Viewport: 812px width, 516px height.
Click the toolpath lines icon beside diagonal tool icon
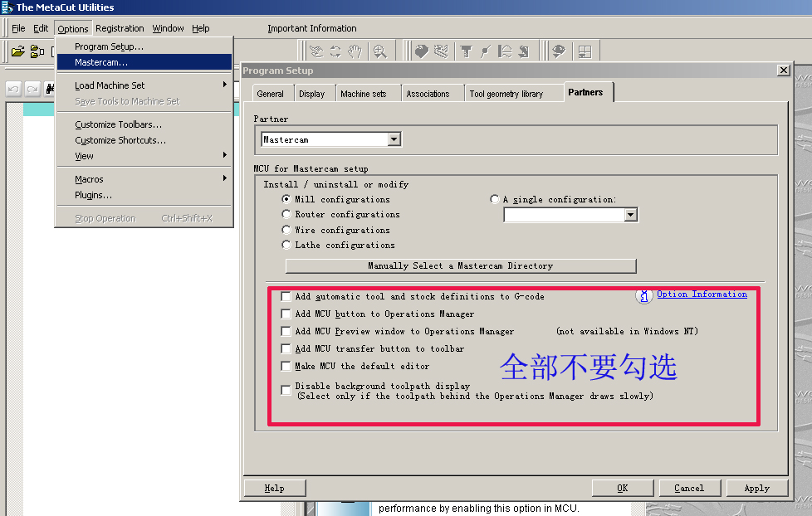pos(505,51)
